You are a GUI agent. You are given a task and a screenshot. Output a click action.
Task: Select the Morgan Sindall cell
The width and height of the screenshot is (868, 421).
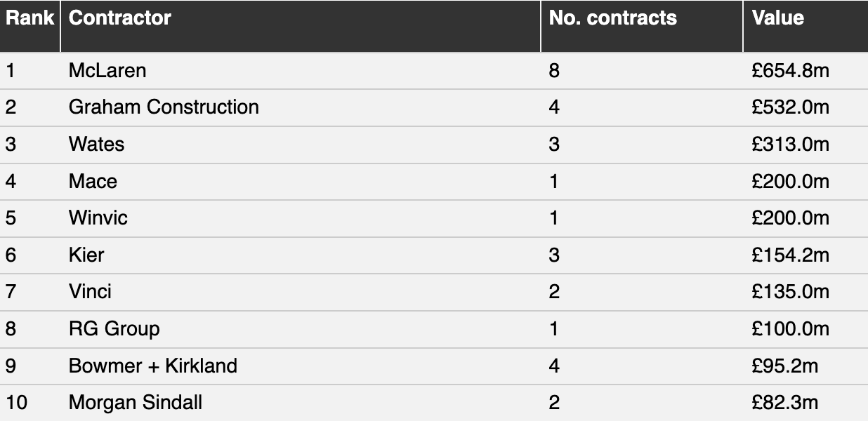click(136, 403)
